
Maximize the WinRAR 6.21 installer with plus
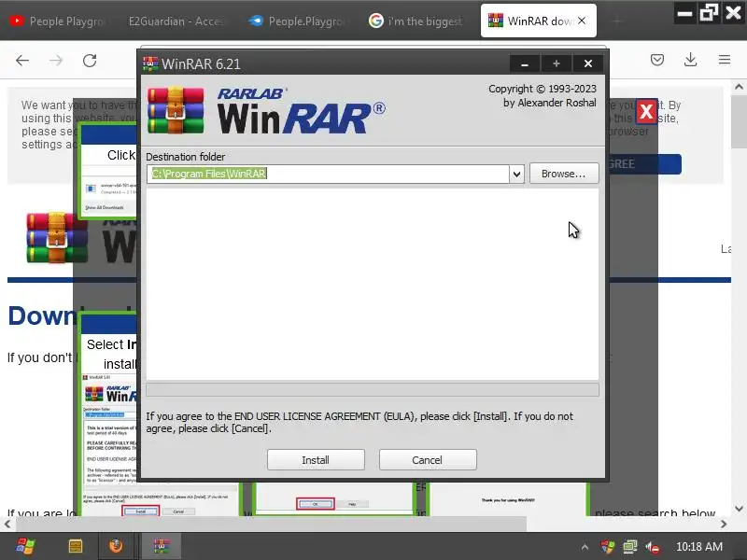[x=556, y=63]
